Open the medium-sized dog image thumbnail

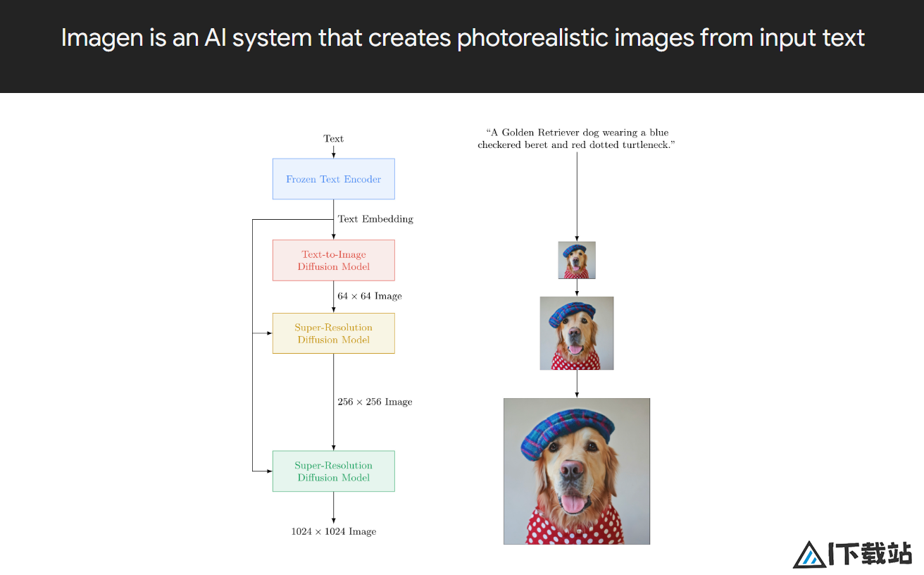pyautogui.click(x=577, y=333)
